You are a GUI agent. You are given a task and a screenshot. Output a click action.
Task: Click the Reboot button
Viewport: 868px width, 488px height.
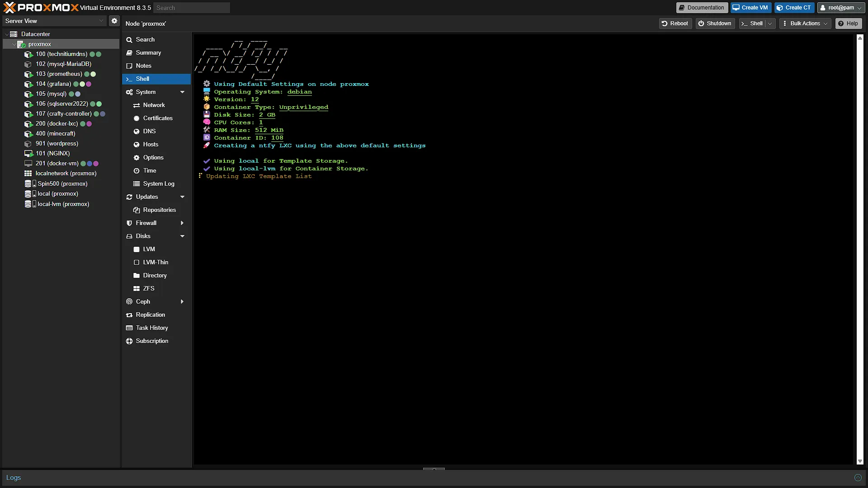[675, 23]
